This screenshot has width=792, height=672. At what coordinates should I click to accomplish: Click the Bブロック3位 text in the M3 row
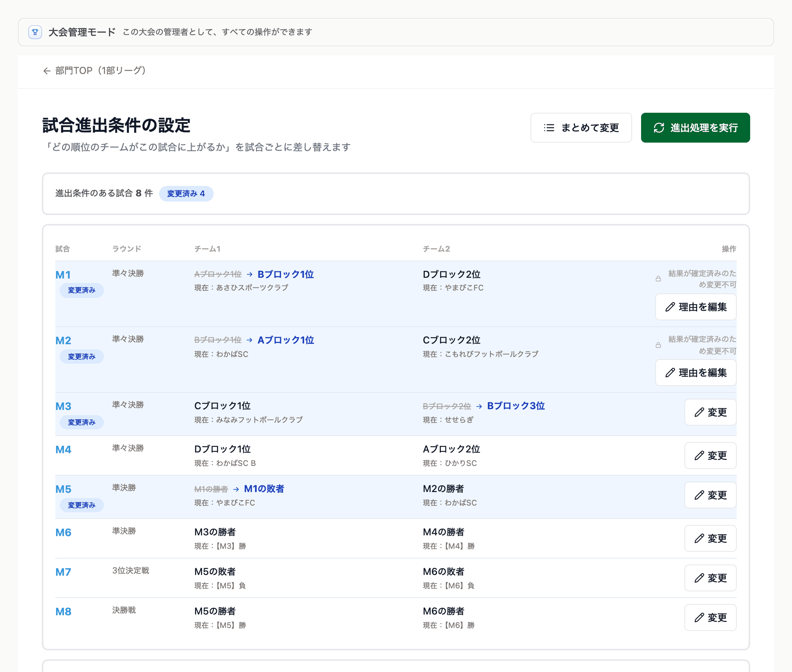click(x=516, y=406)
